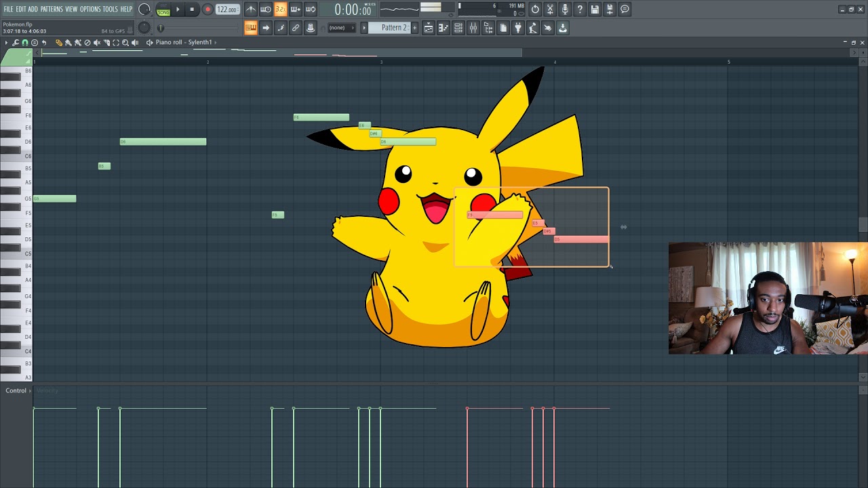Screen dimensions: 868x488
Task: Select the Draw pencil tool
Action: click(59, 43)
